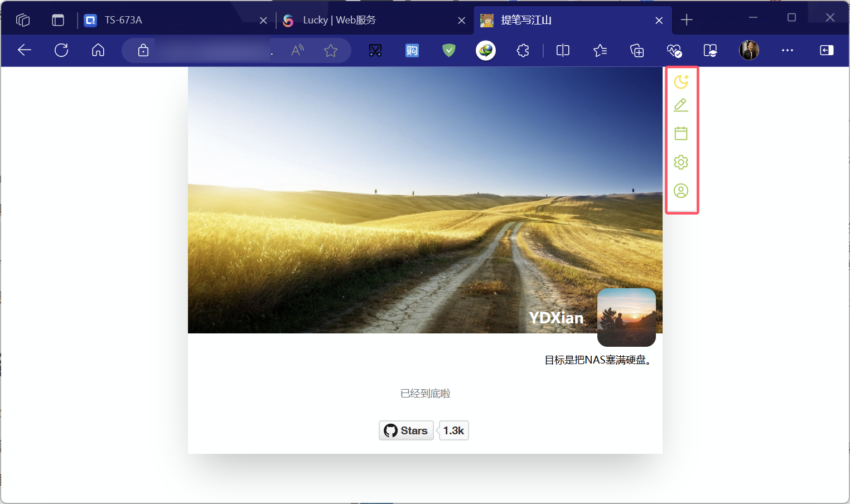Viewport: 850px width, 504px height.
Task: Open browser essentials heart icon
Action: (x=674, y=51)
